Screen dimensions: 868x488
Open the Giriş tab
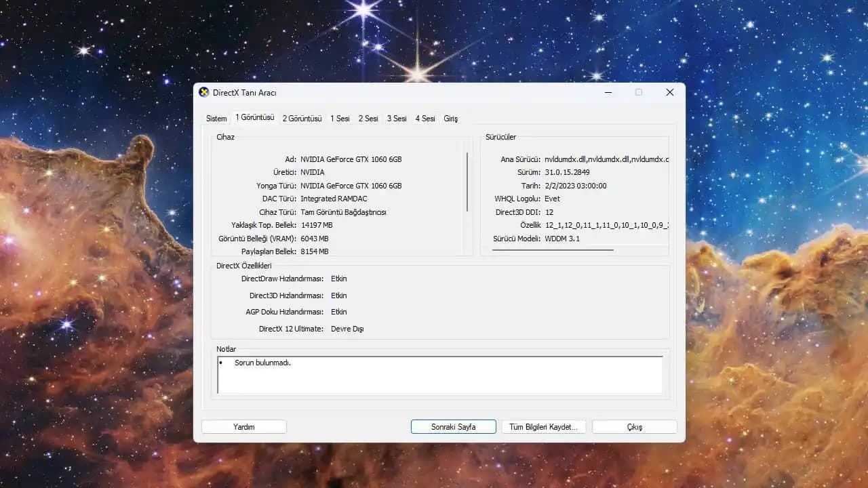point(451,119)
